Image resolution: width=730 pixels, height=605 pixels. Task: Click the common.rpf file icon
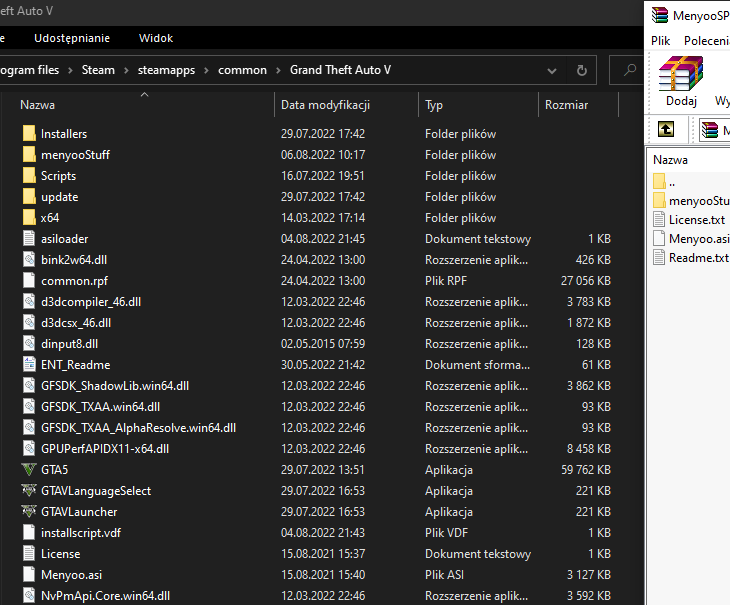[29, 281]
